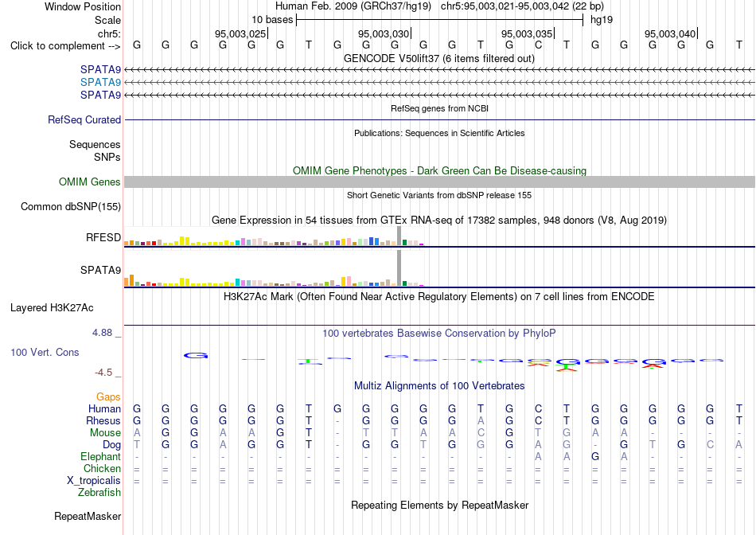Open Repeating Elements by RepeatMasker title
The height and width of the screenshot is (535, 756).
pos(439,505)
